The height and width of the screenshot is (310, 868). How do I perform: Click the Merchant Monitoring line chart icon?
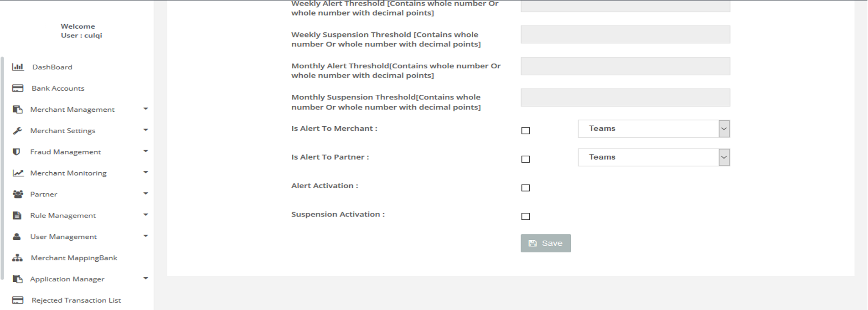click(x=18, y=173)
